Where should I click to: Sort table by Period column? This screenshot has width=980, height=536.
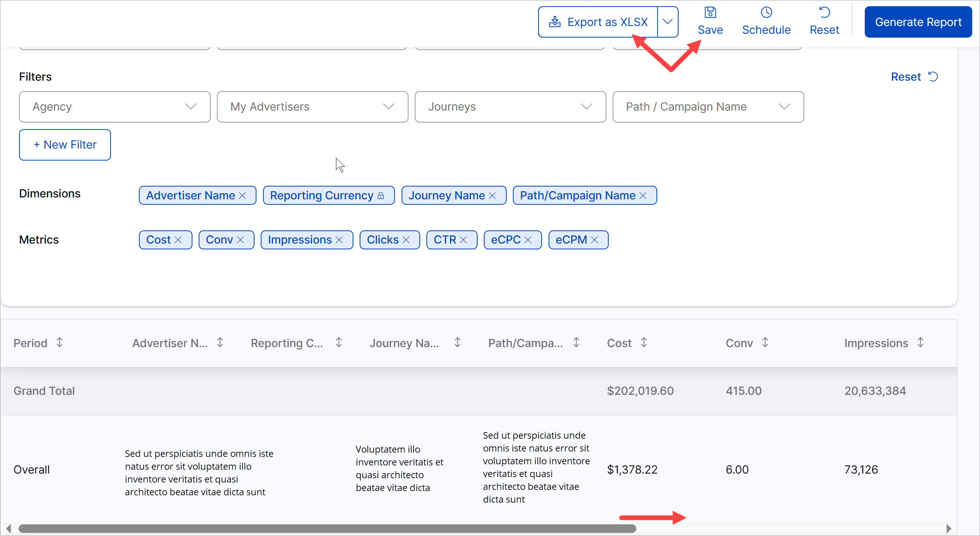click(x=59, y=342)
